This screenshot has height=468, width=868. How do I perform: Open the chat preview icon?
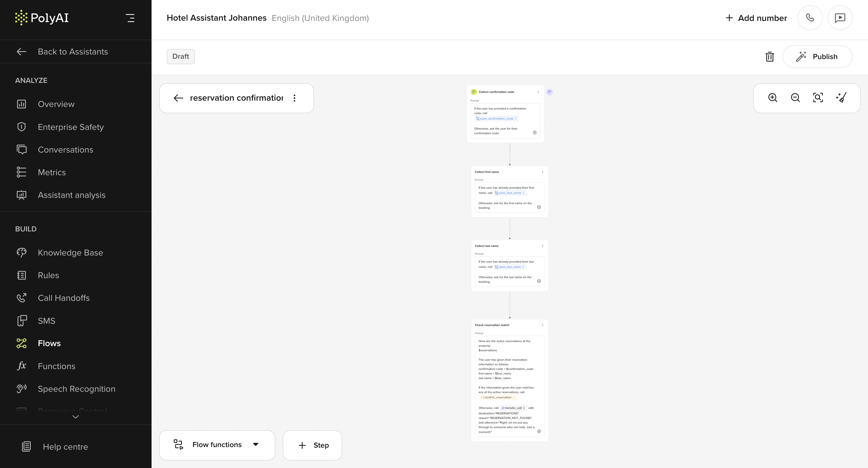tap(840, 18)
